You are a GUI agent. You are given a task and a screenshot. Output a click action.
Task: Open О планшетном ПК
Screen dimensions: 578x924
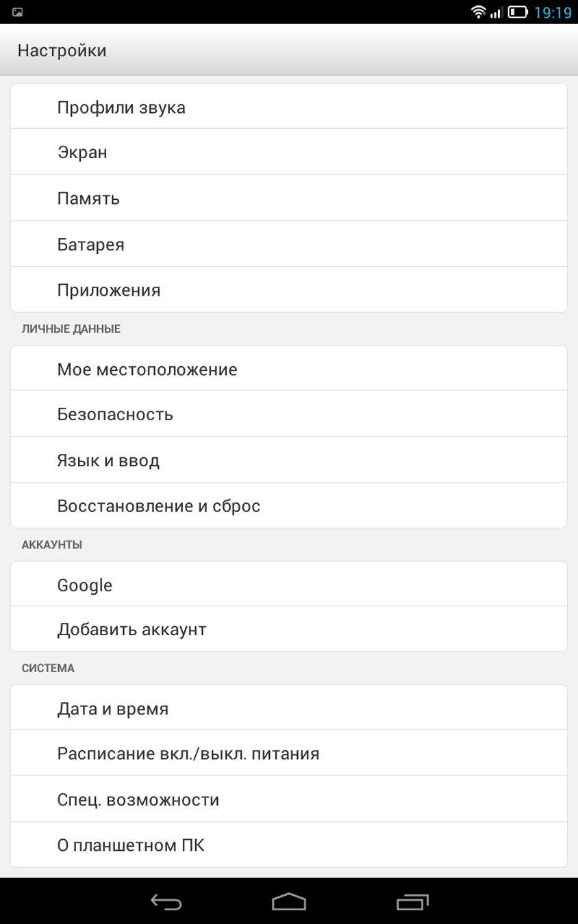point(289,845)
